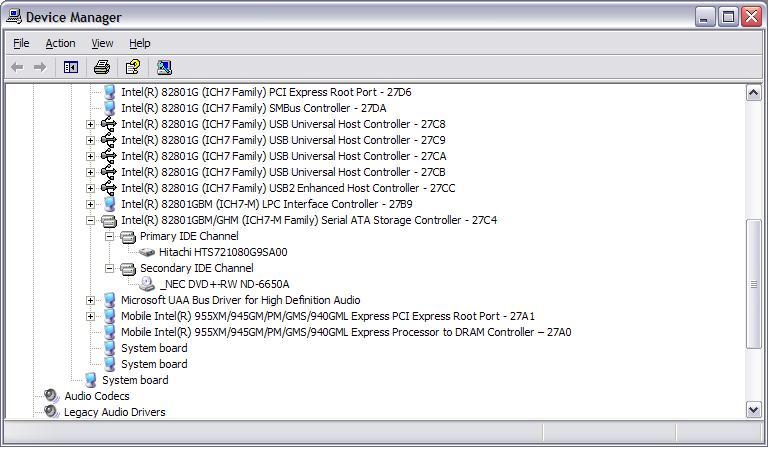This screenshot has width=769, height=450.
Task: Expand USB2 Enhanced Host Controller 27CC
Action: click(x=90, y=188)
